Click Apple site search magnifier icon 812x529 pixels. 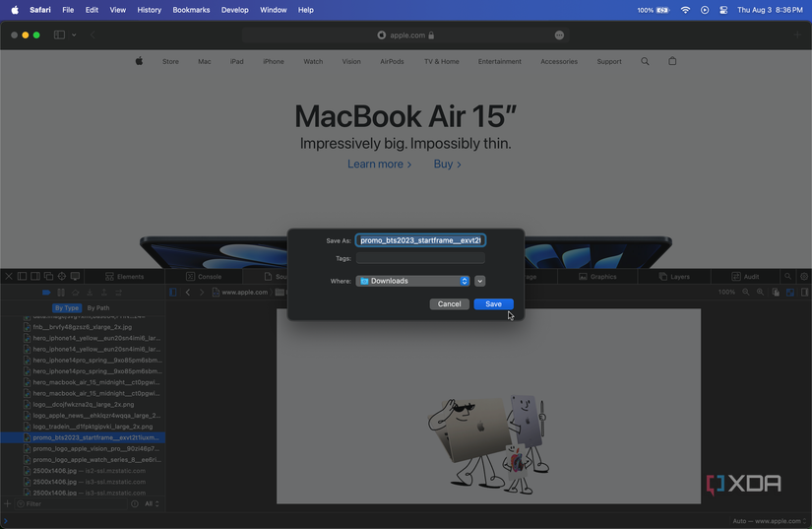point(645,61)
